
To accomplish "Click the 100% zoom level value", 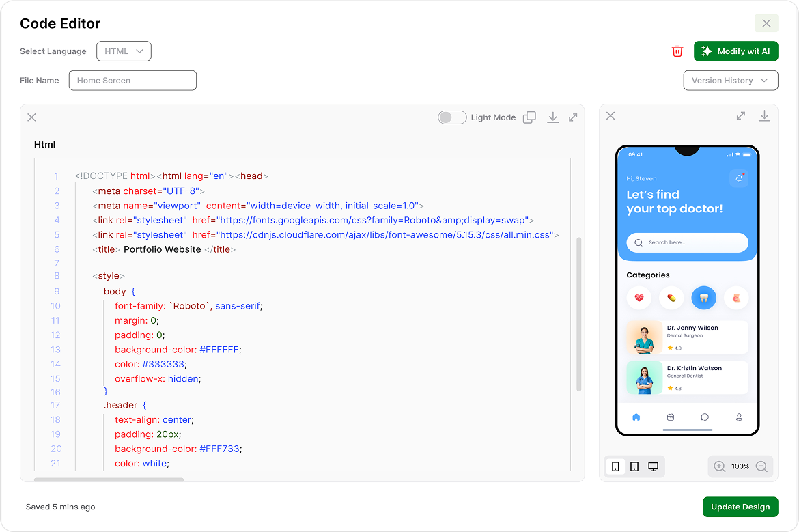I will tap(740, 466).
